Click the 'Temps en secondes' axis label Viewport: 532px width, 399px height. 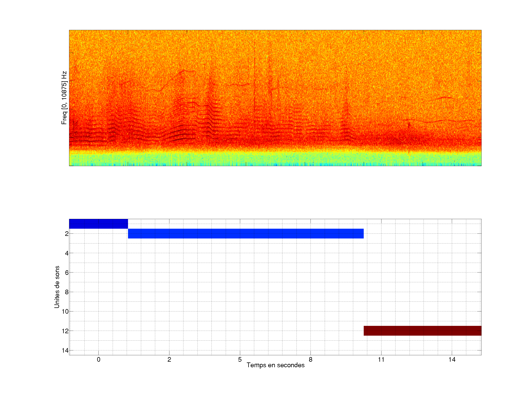click(x=275, y=365)
